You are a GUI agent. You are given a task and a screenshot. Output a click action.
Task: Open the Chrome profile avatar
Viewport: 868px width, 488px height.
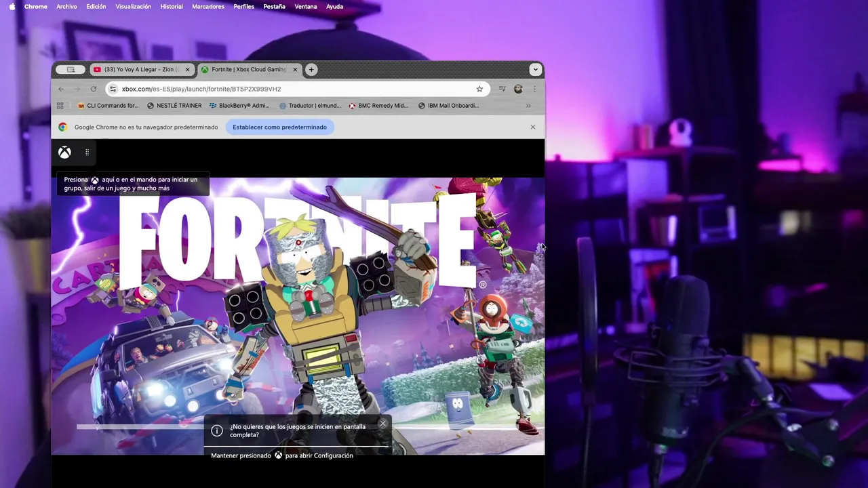pyautogui.click(x=518, y=89)
